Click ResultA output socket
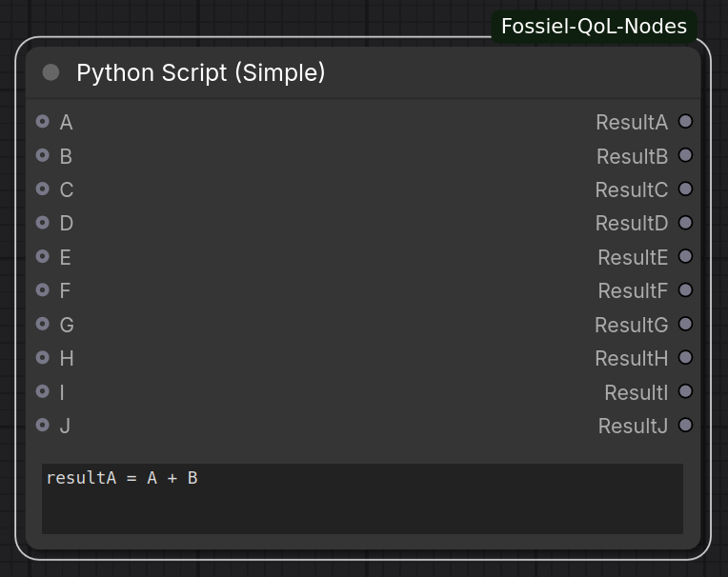The width and height of the screenshot is (728, 577). [685, 122]
